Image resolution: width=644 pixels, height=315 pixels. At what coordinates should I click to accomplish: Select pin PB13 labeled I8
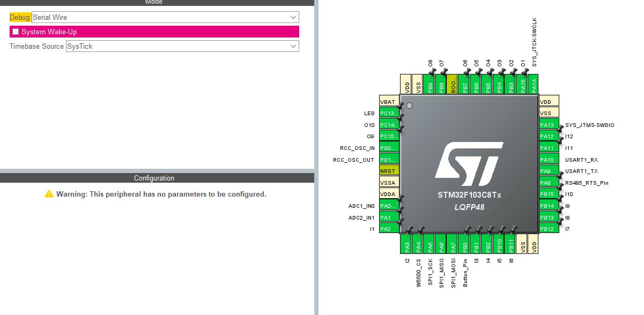pyautogui.click(x=549, y=217)
